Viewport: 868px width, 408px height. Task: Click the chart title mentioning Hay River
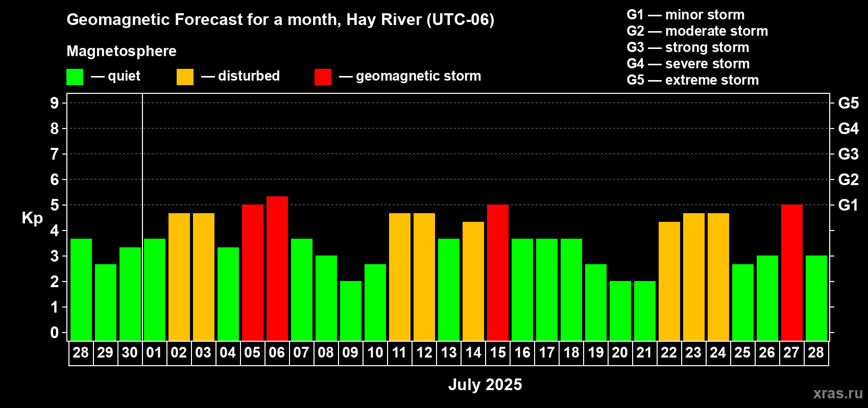tap(280, 20)
